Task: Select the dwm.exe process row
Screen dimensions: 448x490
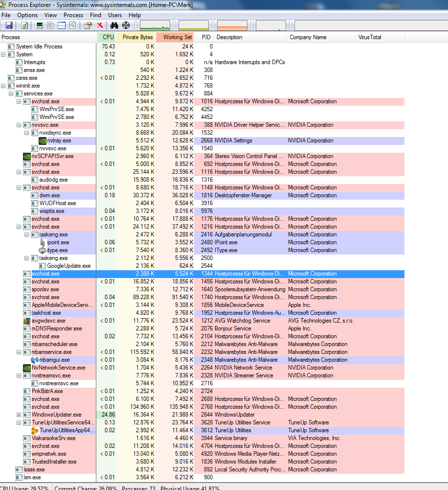Action: point(202,196)
